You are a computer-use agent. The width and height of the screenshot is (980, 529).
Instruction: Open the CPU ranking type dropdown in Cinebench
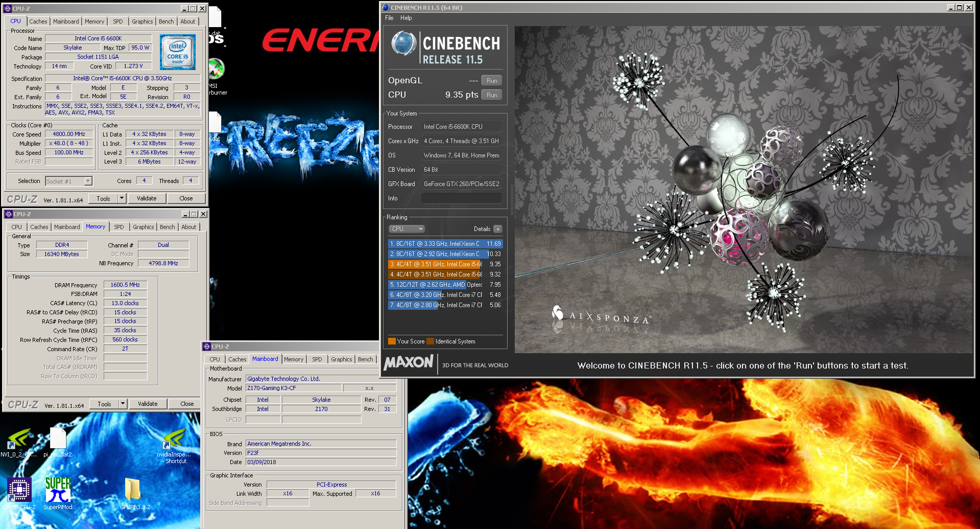(x=407, y=229)
